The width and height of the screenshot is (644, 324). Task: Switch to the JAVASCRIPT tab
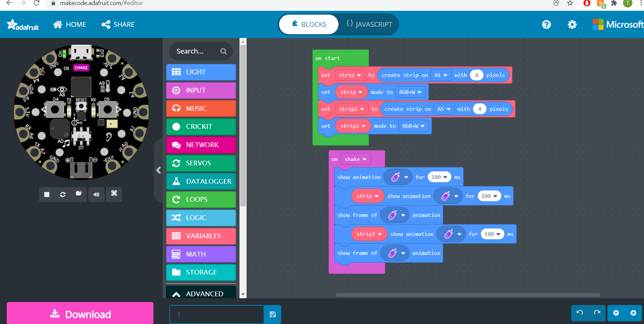click(x=369, y=24)
